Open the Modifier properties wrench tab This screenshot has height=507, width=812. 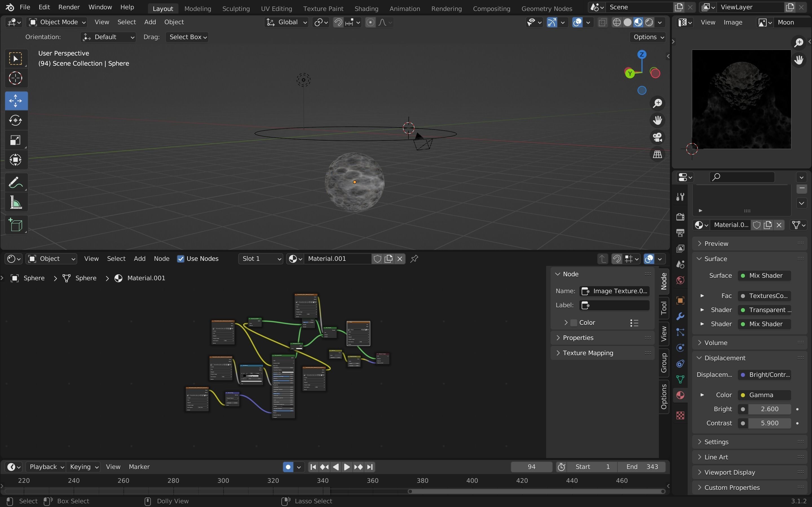680,316
